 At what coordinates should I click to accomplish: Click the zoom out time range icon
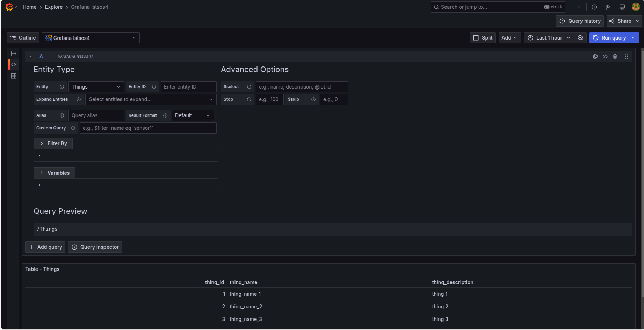tap(580, 38)
